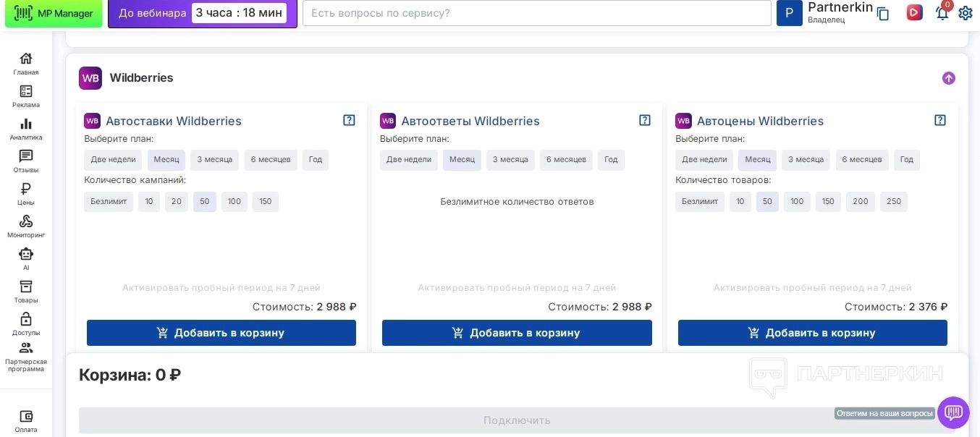Choose 20 campaigns for Автоставки
This screenshot has width=980, height=437.
177,202
